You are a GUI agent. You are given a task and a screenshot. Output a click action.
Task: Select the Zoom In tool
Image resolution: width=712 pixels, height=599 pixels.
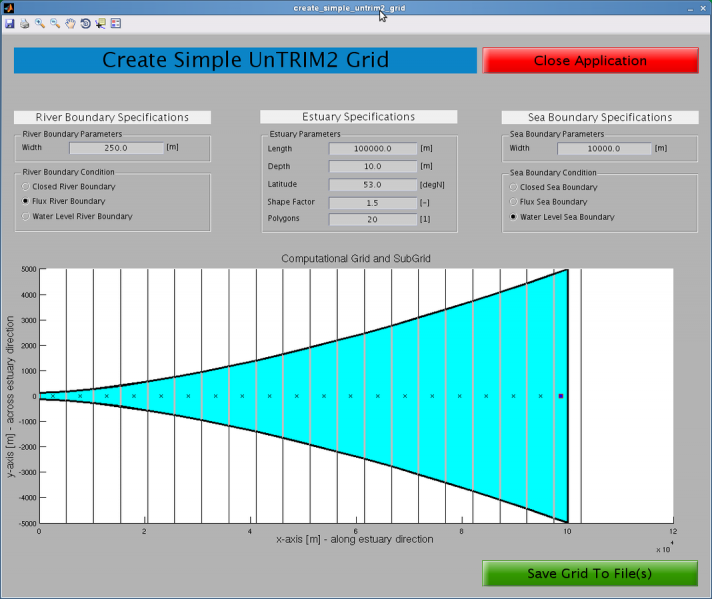coord(39,23)
